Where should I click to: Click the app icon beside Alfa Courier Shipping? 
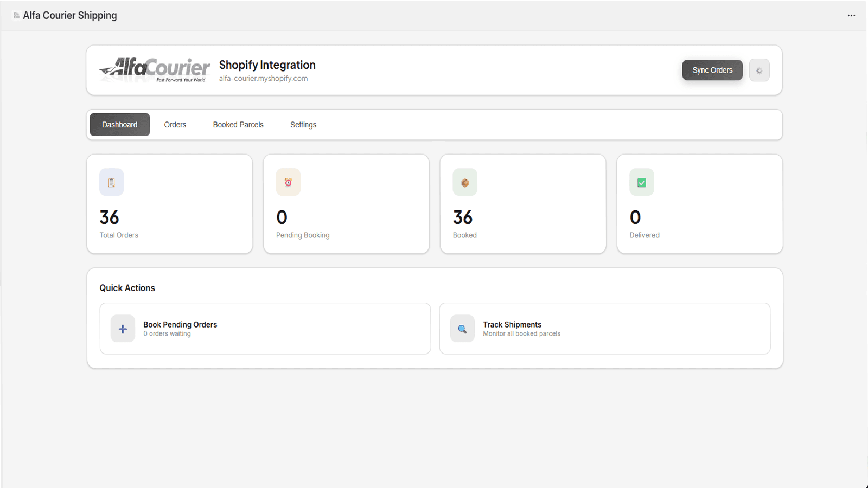16,16
